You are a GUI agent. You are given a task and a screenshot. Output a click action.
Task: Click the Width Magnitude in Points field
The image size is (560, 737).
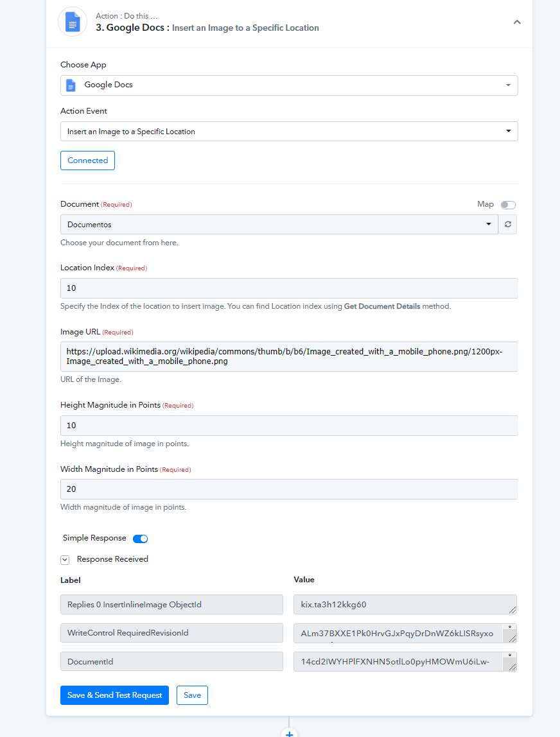(289, 489)
